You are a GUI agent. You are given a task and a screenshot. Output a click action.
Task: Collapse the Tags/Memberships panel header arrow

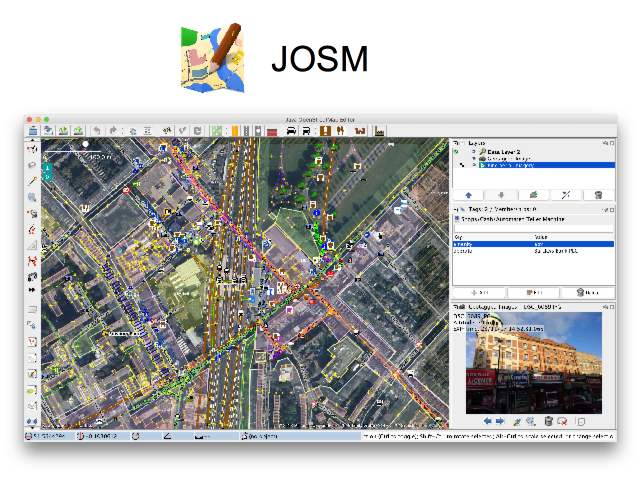457,209
